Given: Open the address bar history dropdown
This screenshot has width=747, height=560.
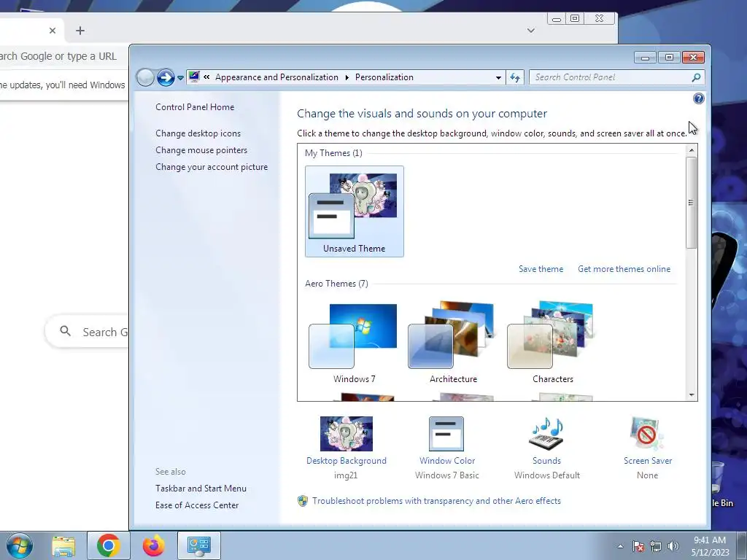Looking at the screenshot, I should pos(498,77).
